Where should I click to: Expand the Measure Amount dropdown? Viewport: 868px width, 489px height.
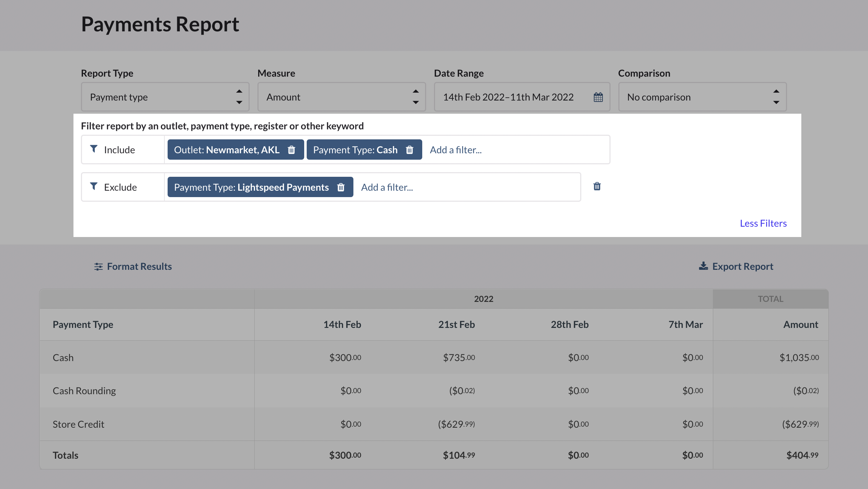click(x=341, y=97)
